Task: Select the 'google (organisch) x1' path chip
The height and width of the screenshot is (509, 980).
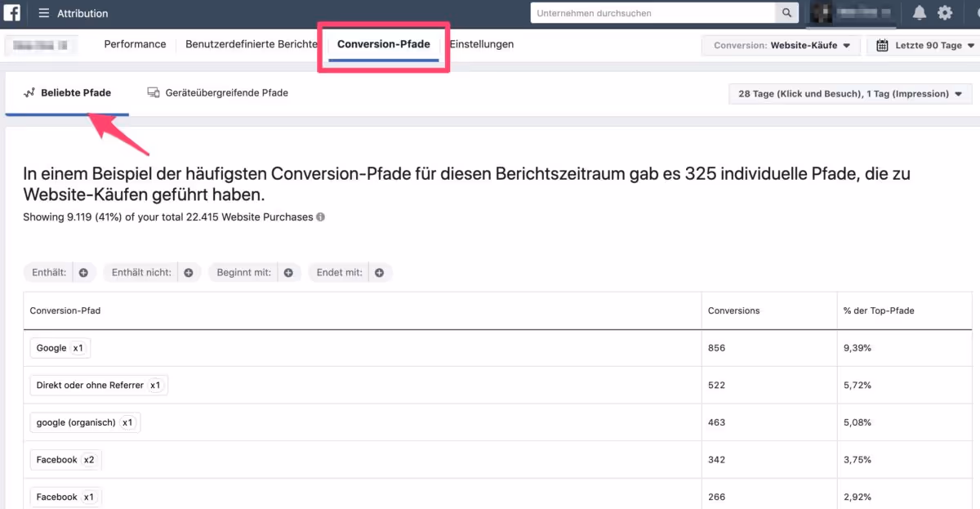Action: (x=85, y=423)
